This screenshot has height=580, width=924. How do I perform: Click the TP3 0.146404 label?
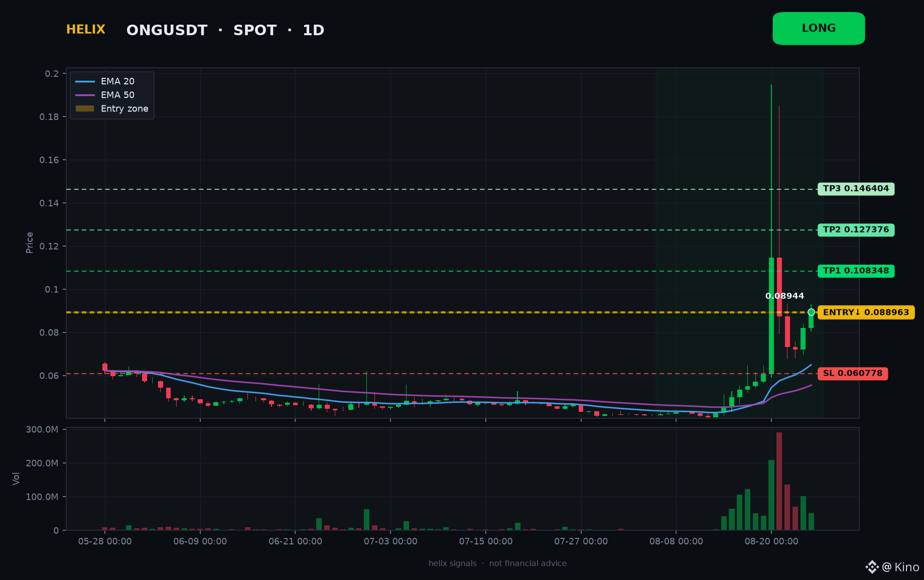pos(856,189)
